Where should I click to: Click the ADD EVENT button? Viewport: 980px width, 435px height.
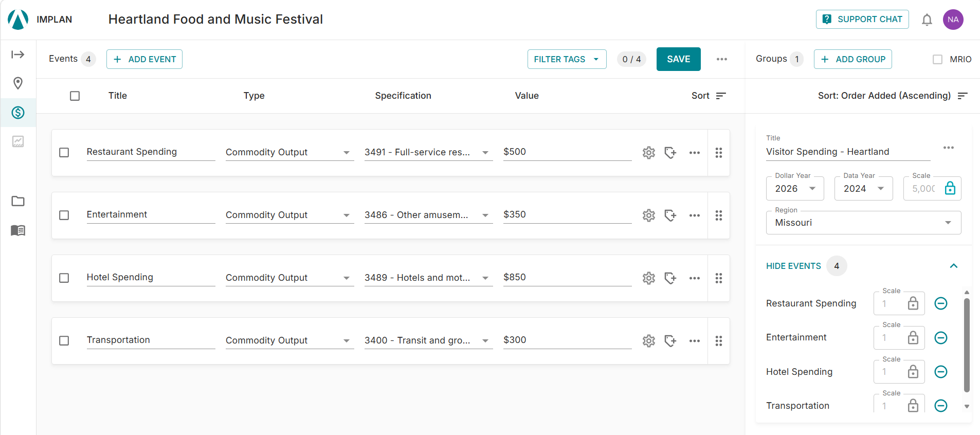click(144, 59)
